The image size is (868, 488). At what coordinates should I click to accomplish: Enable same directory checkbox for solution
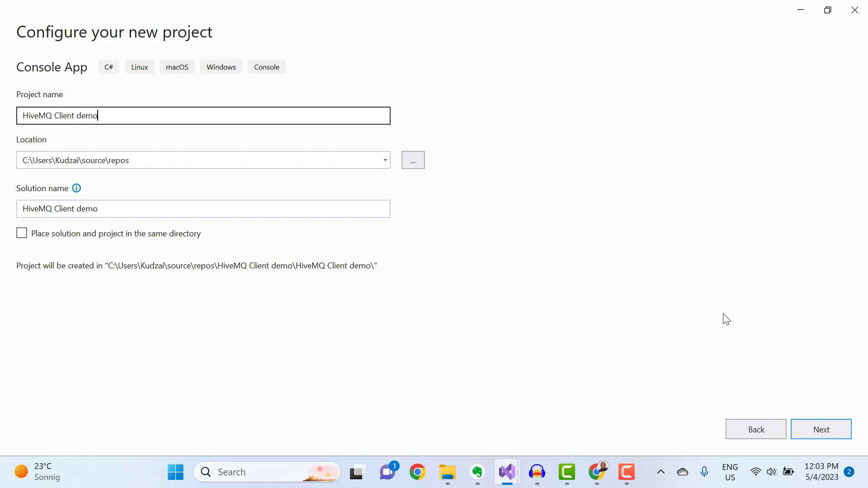22,233
